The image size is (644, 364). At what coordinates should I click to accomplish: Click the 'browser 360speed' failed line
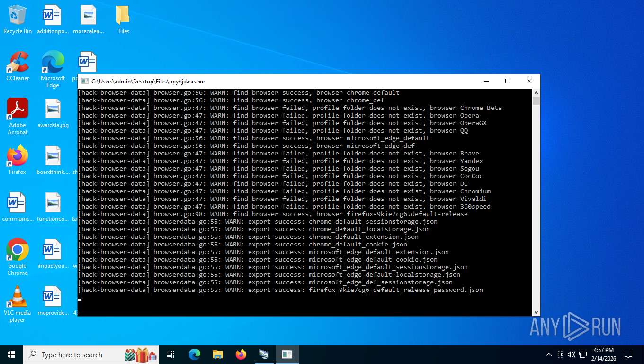coord(284,206)
